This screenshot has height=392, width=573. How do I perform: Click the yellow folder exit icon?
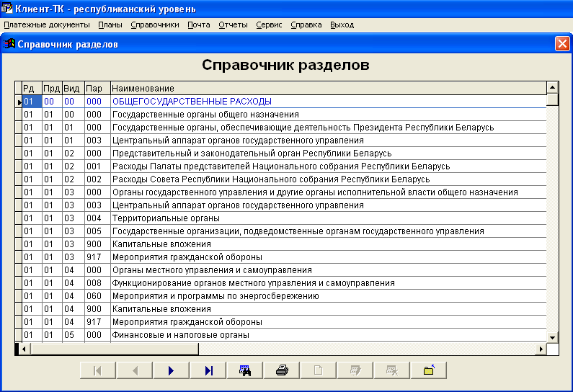[x=429, y=370]
